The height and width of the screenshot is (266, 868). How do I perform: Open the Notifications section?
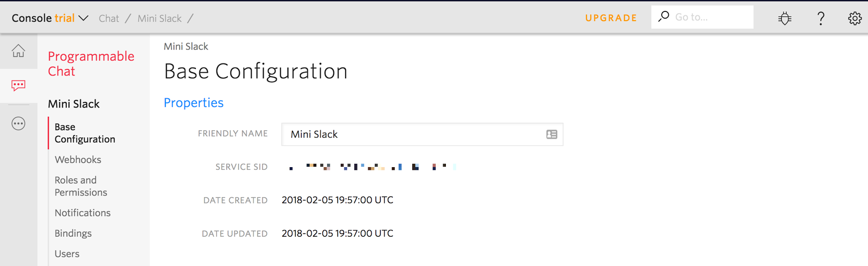82,213
